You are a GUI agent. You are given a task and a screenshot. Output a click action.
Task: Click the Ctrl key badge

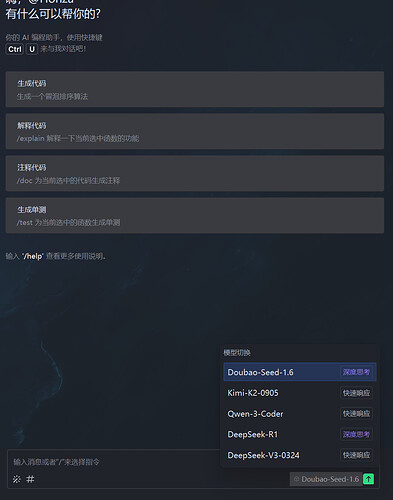15,49
